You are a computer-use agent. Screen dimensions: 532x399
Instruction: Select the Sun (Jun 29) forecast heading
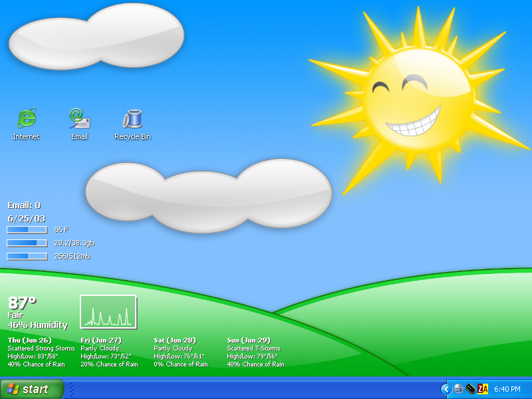point(249,340)
